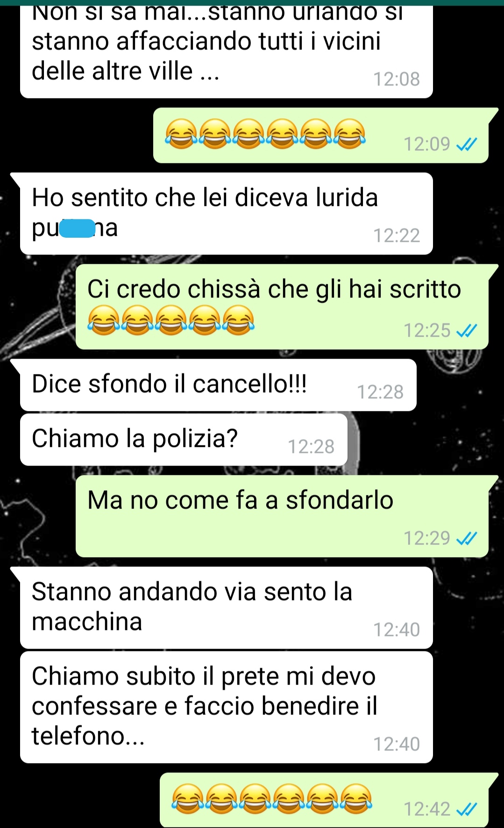Select message 'Ma no come fa a sfondarlo'

(x=282, y=516)
